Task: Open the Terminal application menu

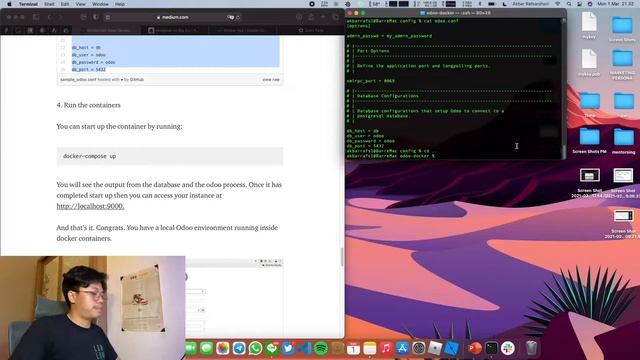Action: [x=28, y=4]
